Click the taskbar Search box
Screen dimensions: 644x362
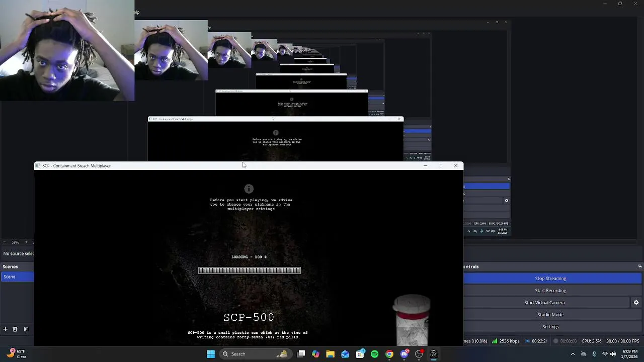pos(256,354)
